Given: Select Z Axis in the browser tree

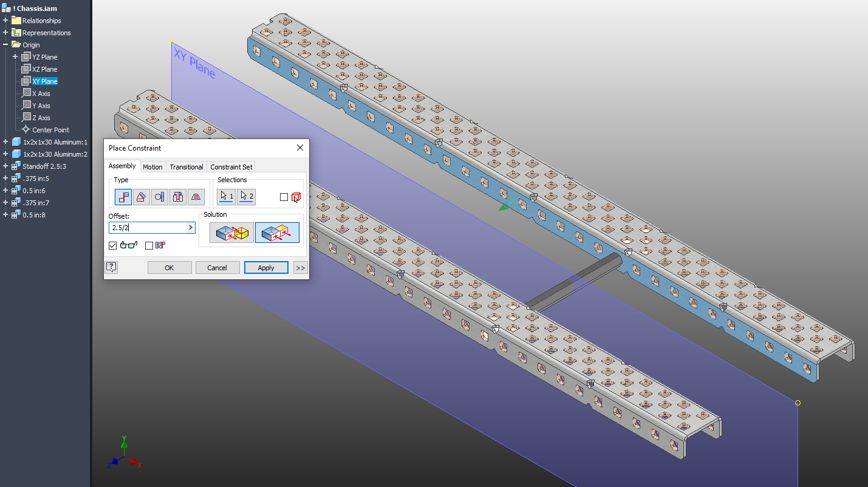Looking at the screenshot, I should (41, 118).
